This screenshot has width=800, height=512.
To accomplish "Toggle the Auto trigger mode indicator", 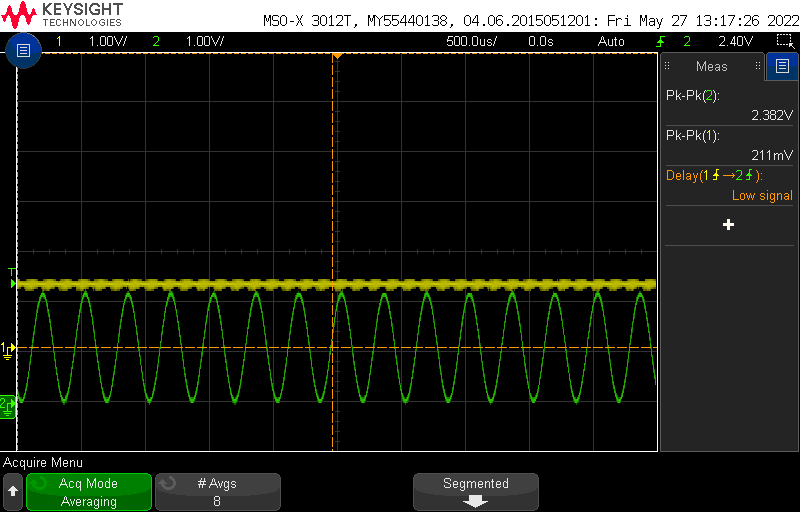I will (x=611, y=41).
